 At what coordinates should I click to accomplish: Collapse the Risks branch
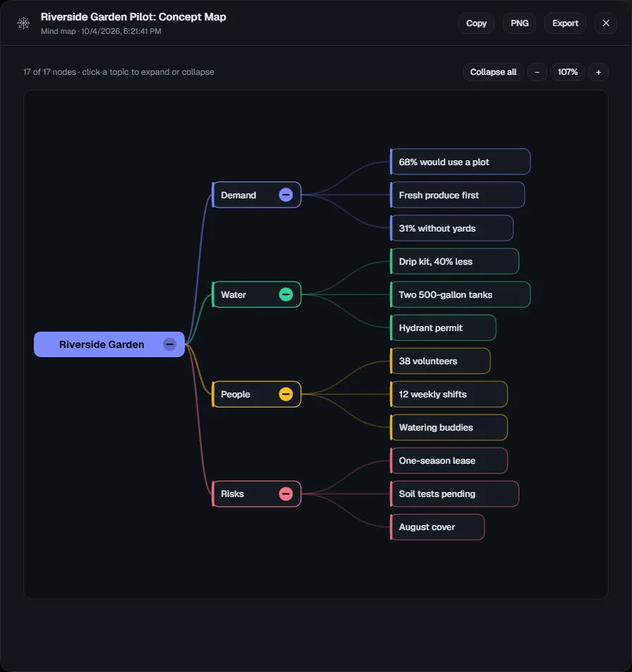pos(286,493)
